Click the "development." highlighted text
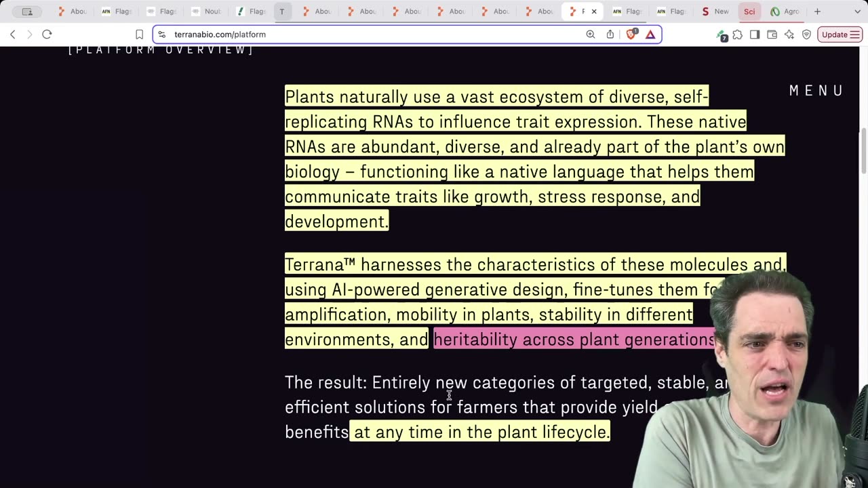 coord(337,222)
